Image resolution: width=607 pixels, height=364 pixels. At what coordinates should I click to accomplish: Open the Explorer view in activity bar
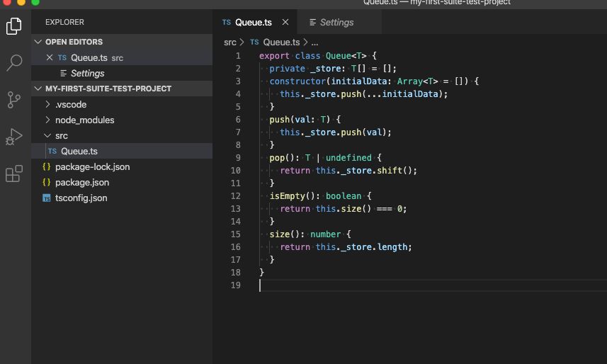click(14, 26)
